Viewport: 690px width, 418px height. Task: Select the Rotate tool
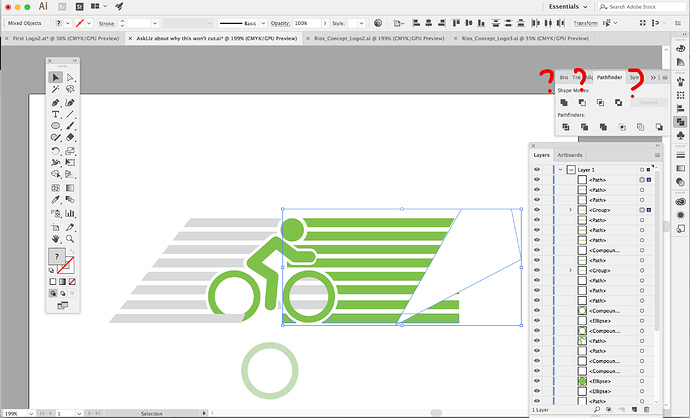[55, 151]
